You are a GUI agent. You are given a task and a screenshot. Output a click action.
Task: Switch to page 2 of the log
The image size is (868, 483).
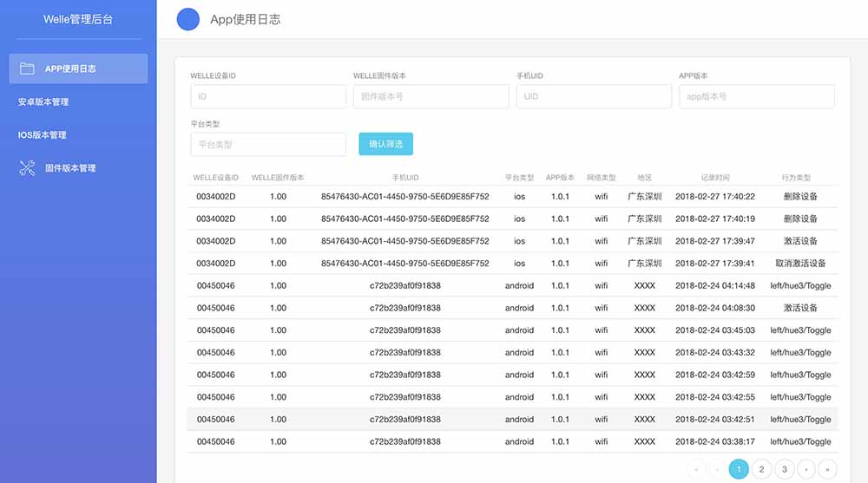tap(761, 469)
